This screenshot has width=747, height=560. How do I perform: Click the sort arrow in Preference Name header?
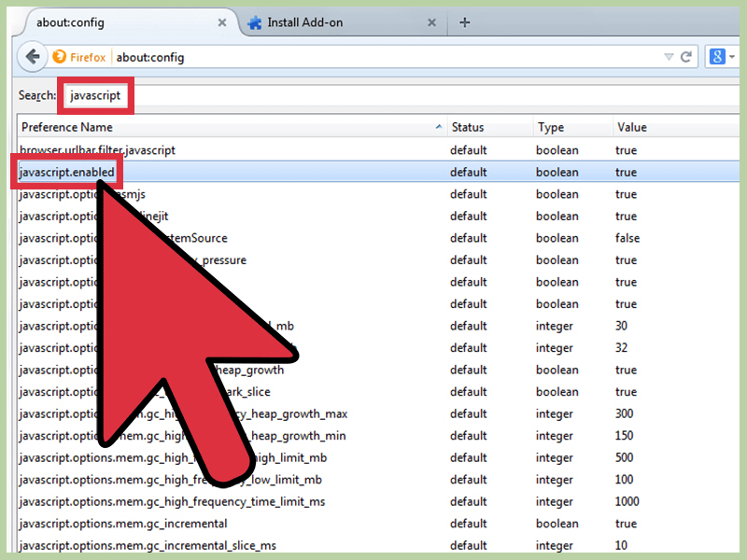pyautogui.click(x=439, y=127)
